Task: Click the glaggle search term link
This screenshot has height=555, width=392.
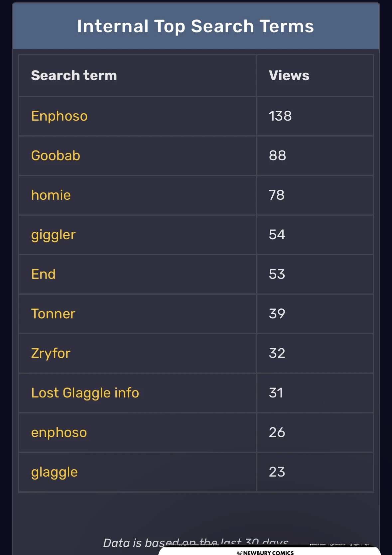Action: tap(54, 472)
